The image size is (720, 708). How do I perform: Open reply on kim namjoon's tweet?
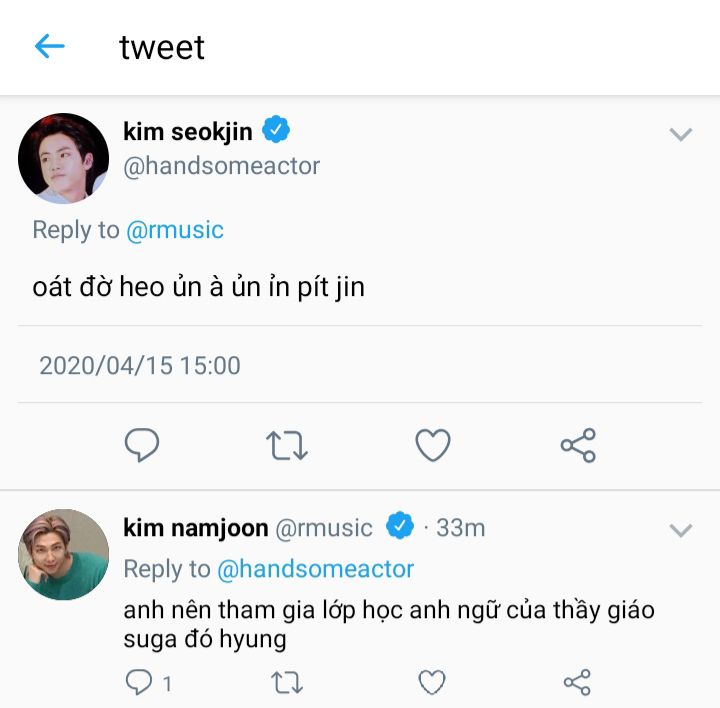pos(139,682)
